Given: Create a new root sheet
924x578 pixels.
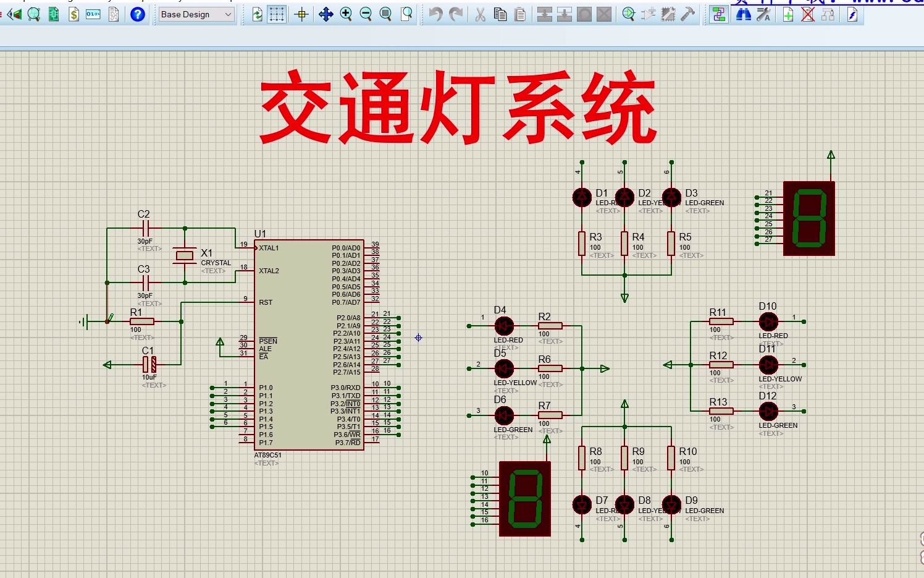Looking at the screenshot, I should tap(789, 14).
